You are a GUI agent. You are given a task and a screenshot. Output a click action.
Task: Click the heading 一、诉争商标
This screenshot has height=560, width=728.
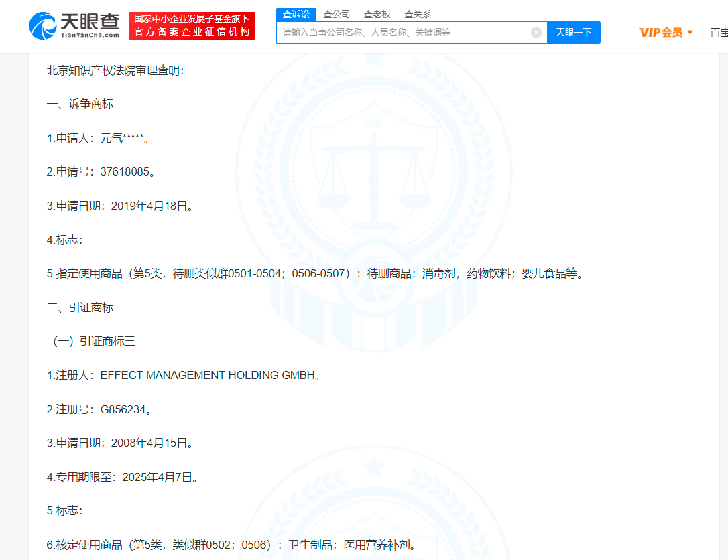[80, 104]
